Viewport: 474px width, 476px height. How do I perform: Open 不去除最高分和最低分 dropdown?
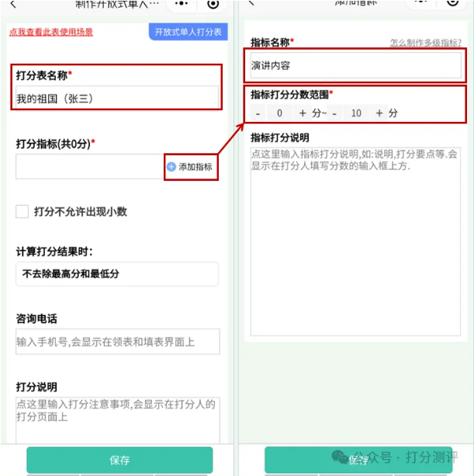point(117,274)
